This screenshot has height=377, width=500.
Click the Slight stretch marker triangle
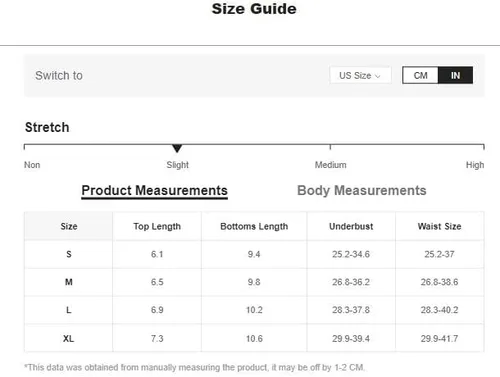[x=177, y=148]
